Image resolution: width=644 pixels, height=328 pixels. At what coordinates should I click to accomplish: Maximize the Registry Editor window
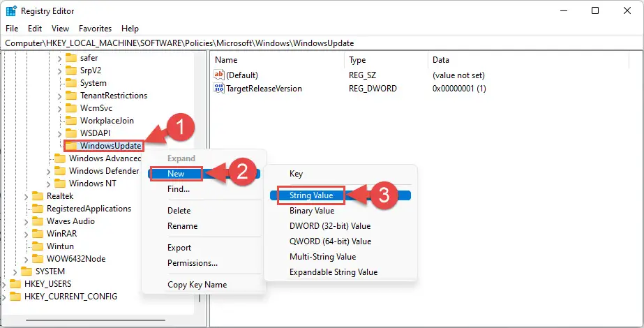[x=594, y=11]
